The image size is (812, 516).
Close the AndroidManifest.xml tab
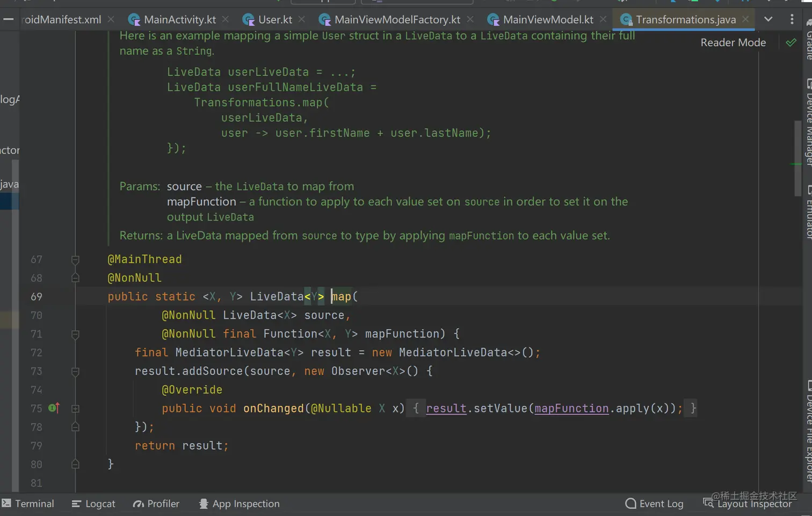tap(111, 19)
